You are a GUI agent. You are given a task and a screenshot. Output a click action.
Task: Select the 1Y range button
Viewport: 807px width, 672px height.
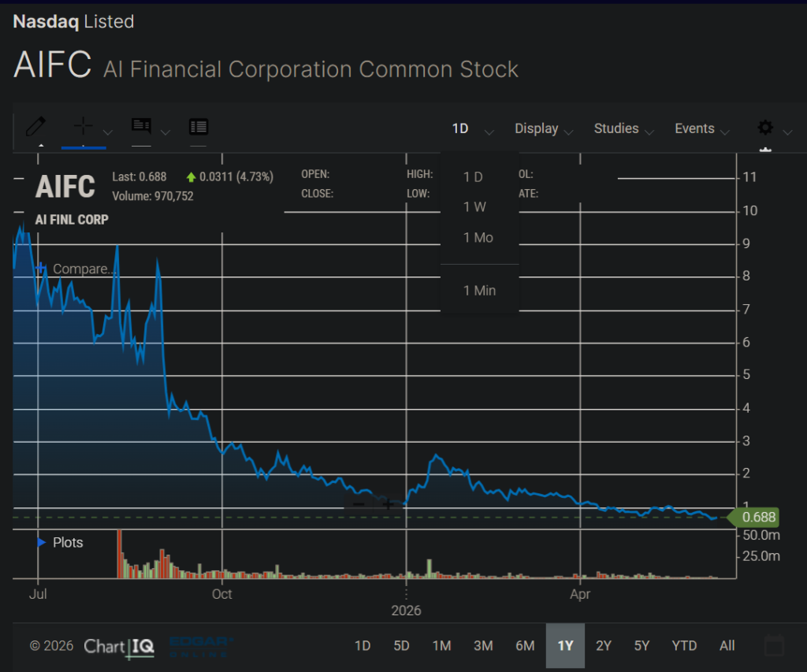tap(565, 645)
